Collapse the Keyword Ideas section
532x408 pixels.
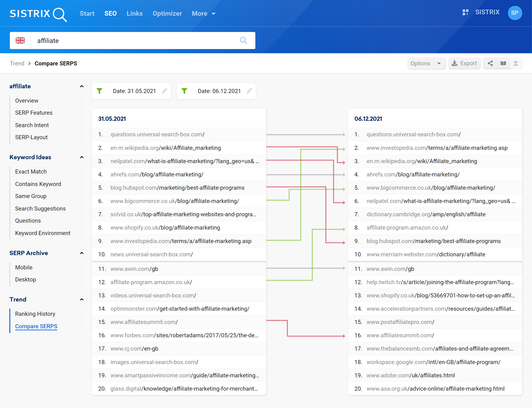[82, 157]
